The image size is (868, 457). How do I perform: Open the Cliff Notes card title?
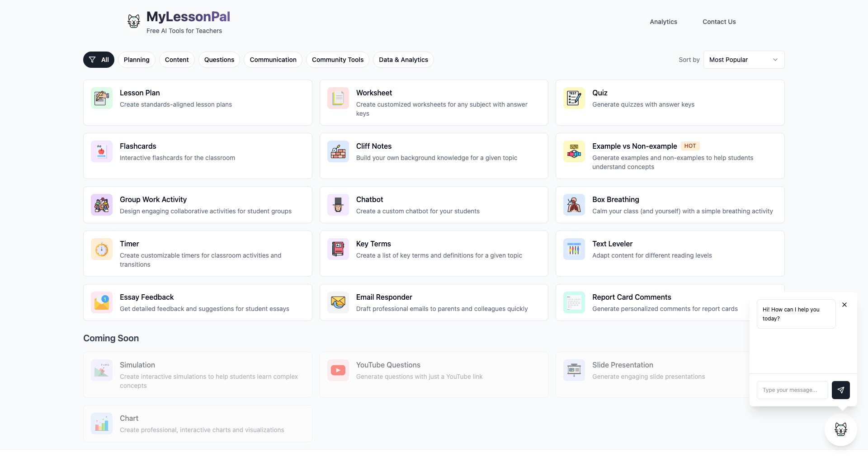(x=374, y=146)
